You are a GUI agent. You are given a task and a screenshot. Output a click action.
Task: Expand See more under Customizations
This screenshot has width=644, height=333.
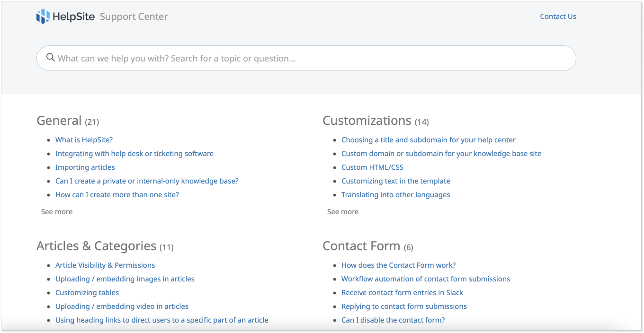click(343, 212)
